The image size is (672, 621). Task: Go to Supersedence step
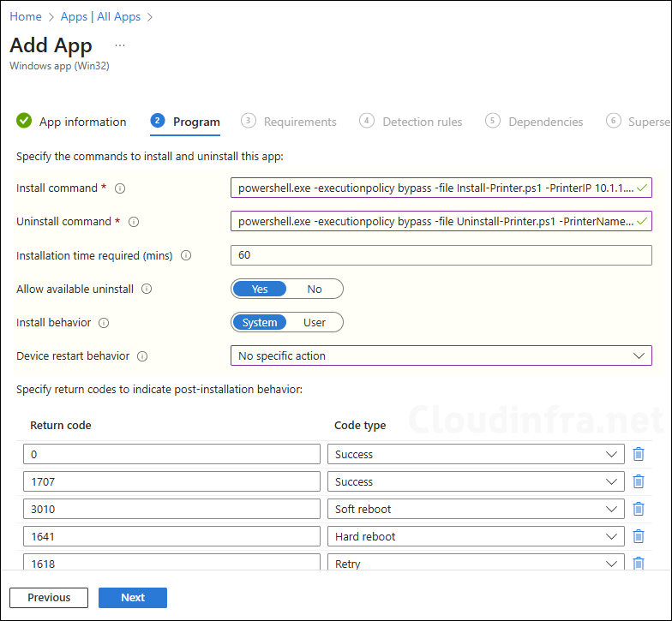coord(639,122)
